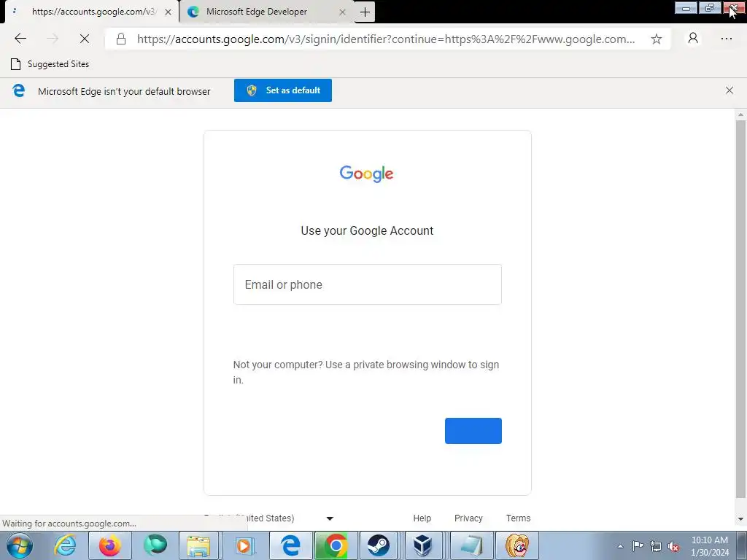Open the cartoon face taskbar icon
This screenshot has height=560, width=747.
[516, 545]
